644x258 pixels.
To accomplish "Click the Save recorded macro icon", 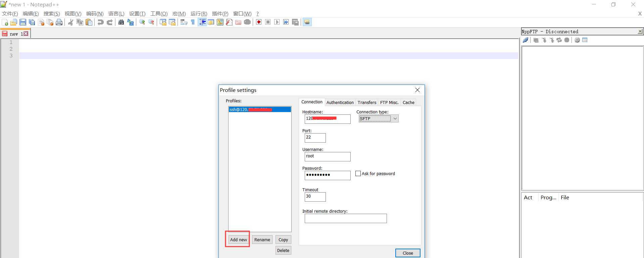I will point(295,22).
